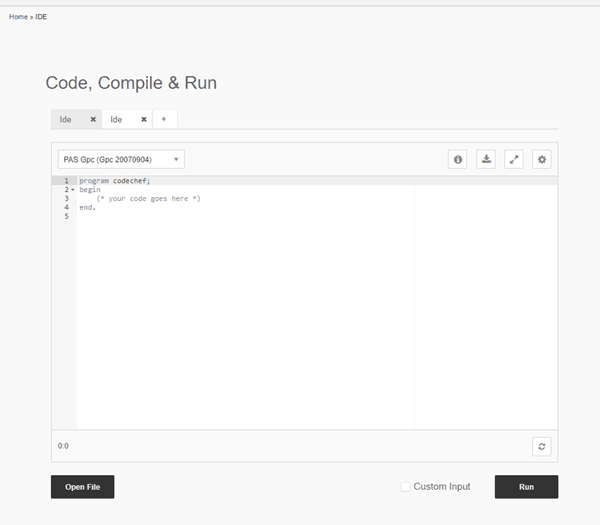
Task: Click line number 3 in gutter
Action: (67, 198)
